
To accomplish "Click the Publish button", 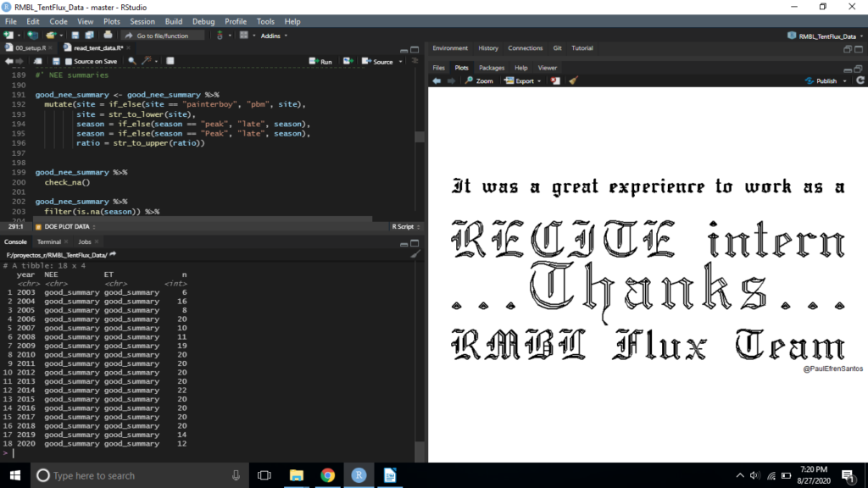I will [x=821, y=80].
